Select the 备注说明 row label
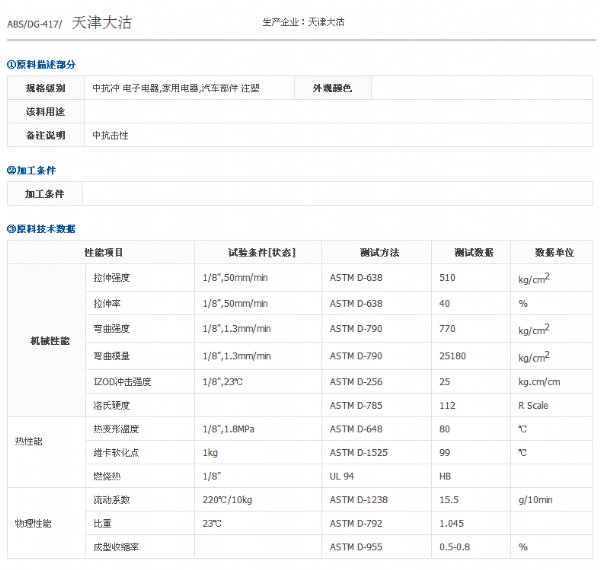The height and width of the screenshot is (570, 600). click(x=45, y=135)
